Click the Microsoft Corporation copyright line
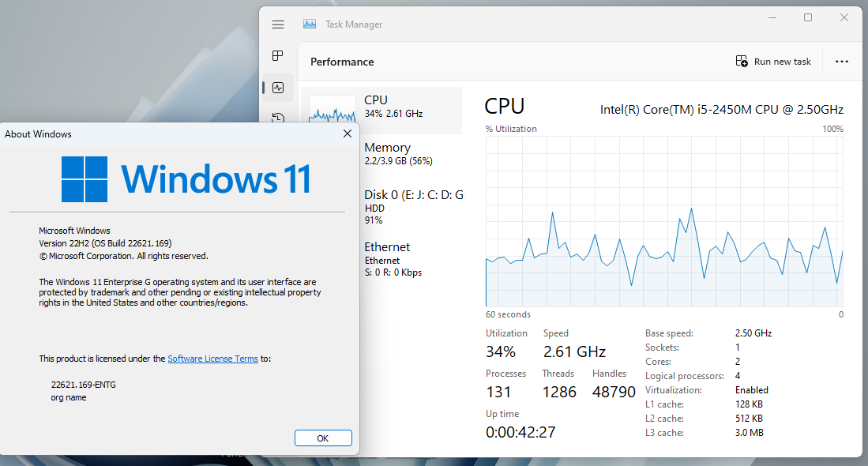868x466 pixels. (123, 256)
